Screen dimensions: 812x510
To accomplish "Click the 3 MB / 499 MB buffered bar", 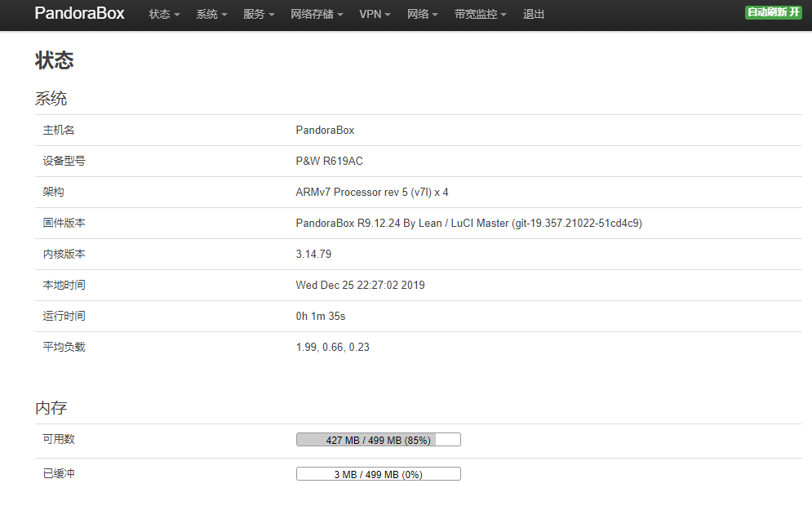I will [x=378, y=474].
